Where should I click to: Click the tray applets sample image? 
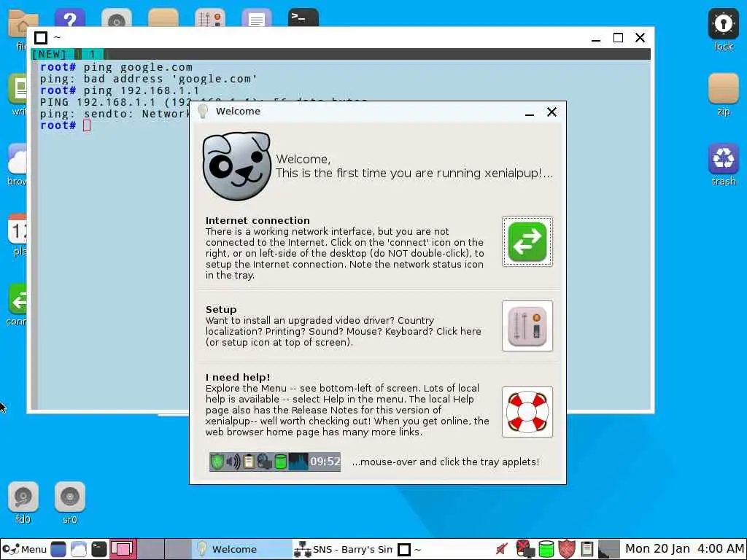(x=275, y=462)
